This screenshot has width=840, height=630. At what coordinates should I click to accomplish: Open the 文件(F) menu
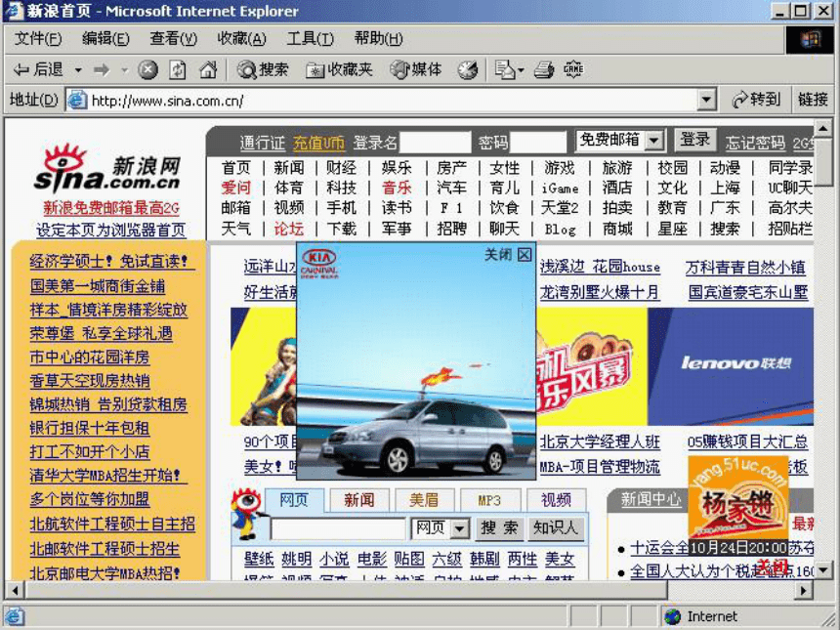coord(37,38)
